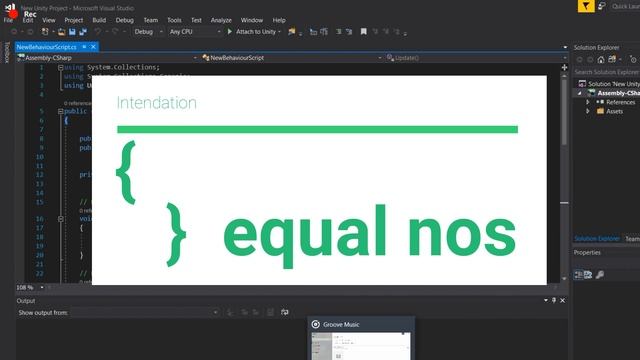Expand the Assets folder node
This screenshot has height=360, width=640.
[x=588, y=111]
